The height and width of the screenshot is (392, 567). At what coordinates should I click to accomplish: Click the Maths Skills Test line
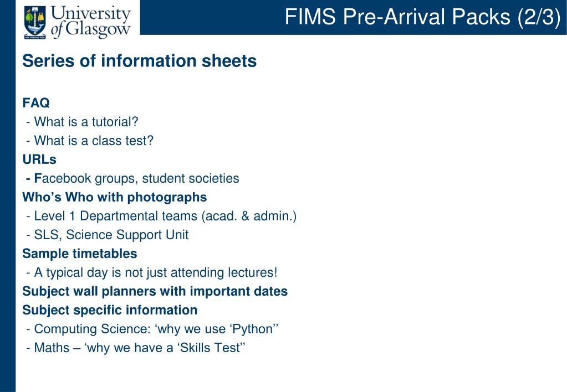tap(136, 348)
